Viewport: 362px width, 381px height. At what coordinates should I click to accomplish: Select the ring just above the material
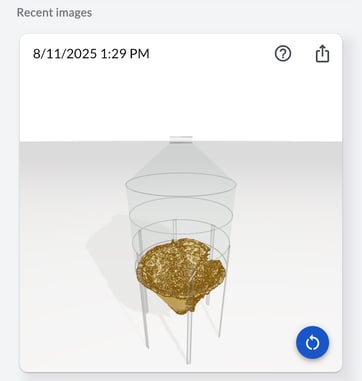181,235
